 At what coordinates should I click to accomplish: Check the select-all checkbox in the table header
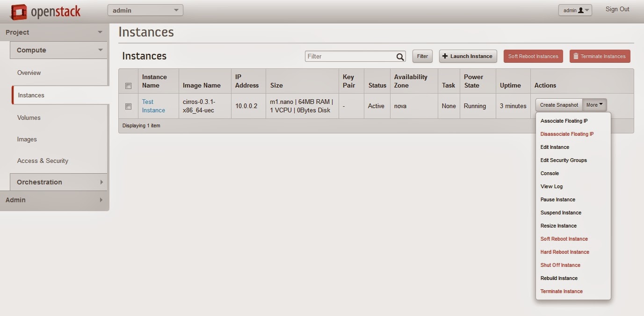[x=128, y=86]
